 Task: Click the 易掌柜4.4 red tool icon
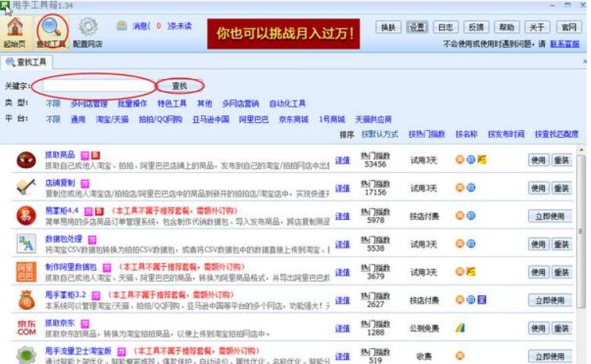tap(27, 216)
